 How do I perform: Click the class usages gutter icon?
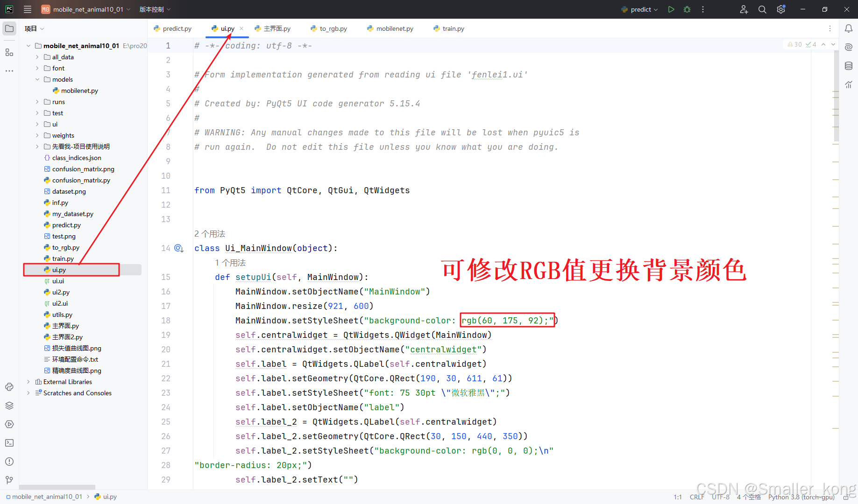[179, 248]
